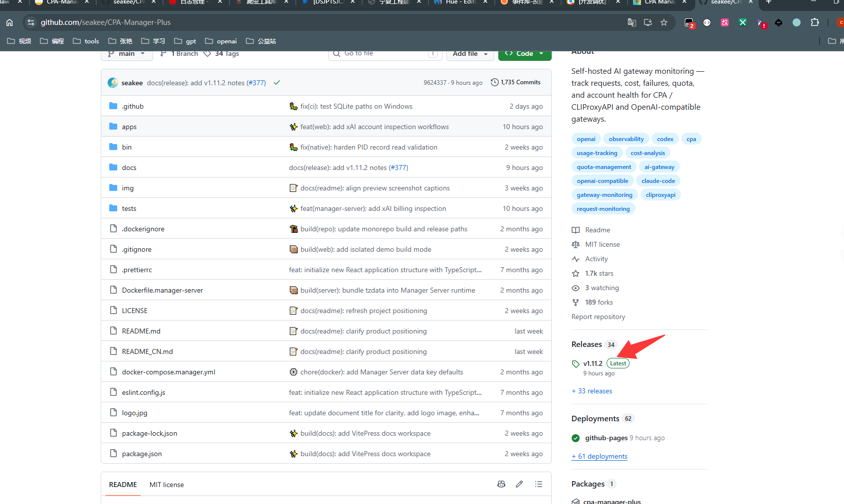
Task: Open the package-lock.json file
Action: pyautogui.click(x=150, y=433)
